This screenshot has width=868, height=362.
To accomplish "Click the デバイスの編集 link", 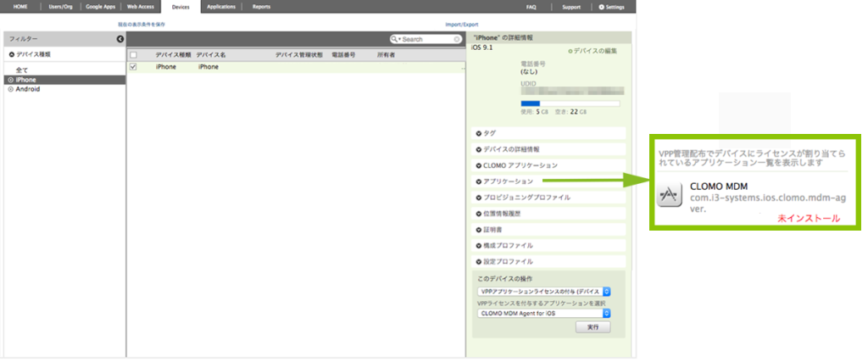I will pyautogui.click(x=593, y=51).
